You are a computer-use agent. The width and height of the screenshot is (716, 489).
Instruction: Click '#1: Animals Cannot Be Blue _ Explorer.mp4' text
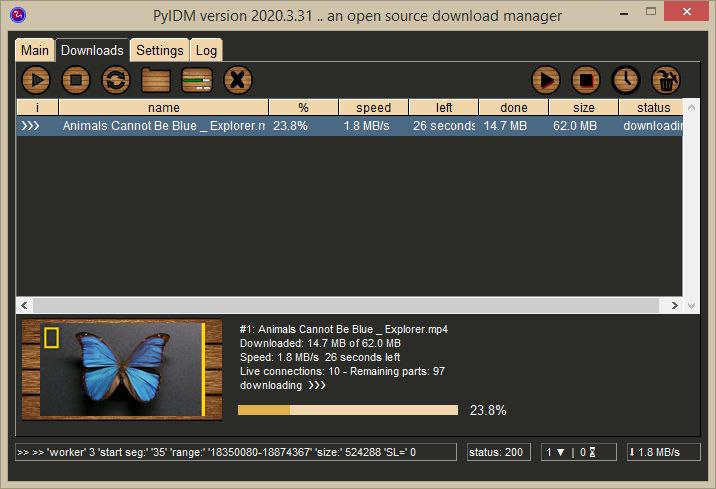point(344,329)
